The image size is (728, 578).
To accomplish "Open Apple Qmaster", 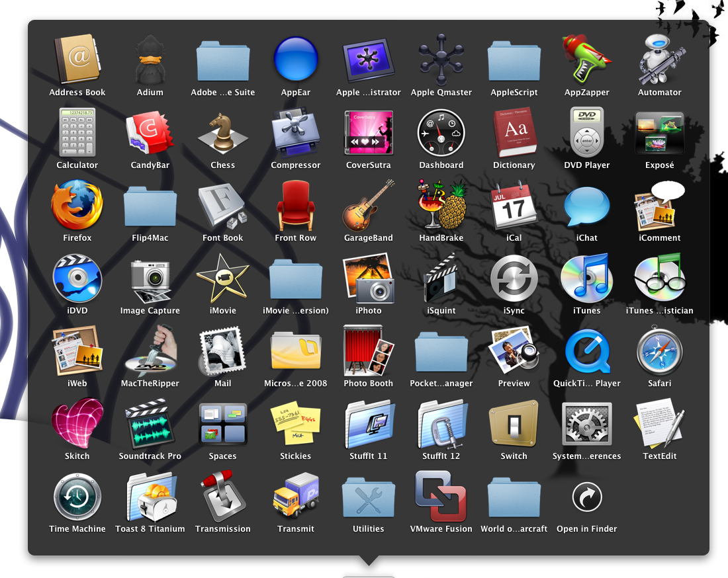I will tap(441, 60).
